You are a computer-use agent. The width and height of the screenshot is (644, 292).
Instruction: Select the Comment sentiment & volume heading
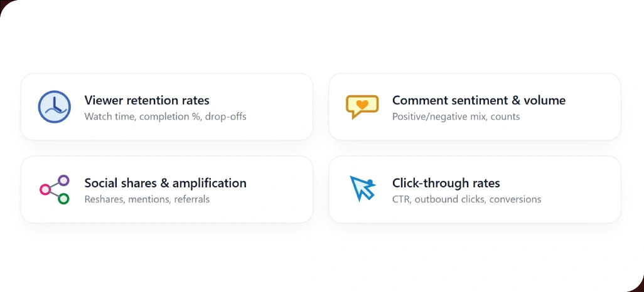pyautogui.click(x=479, y=100)
